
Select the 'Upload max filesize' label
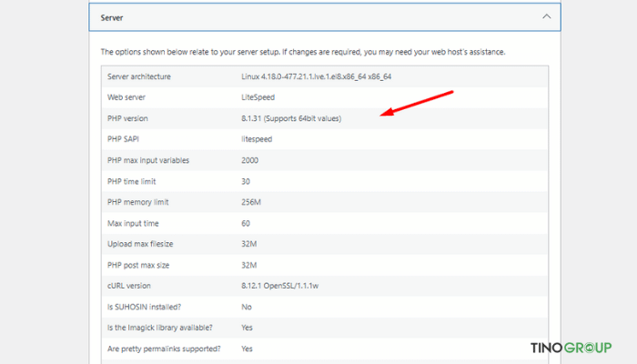[140, 244]
